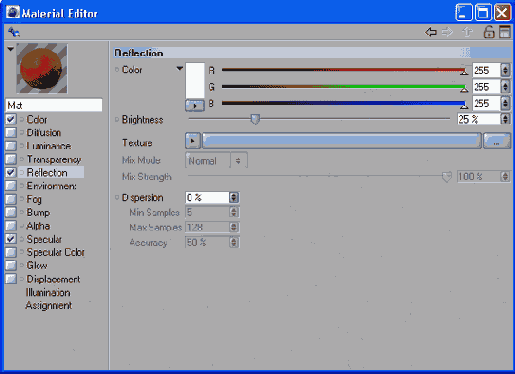Uncheck the Color channel checkbox

[11, 119]
